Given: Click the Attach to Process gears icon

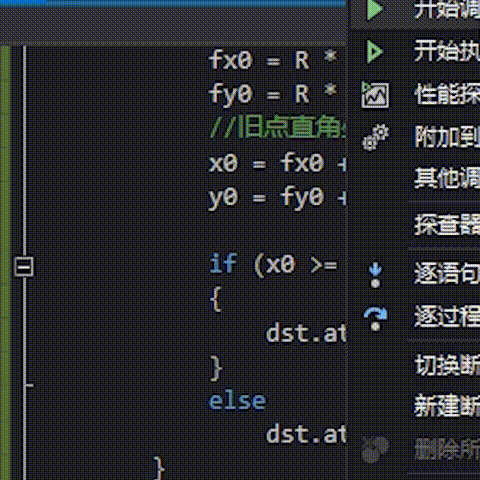Looking at the screenshot, I should click(x=376, y=137).
